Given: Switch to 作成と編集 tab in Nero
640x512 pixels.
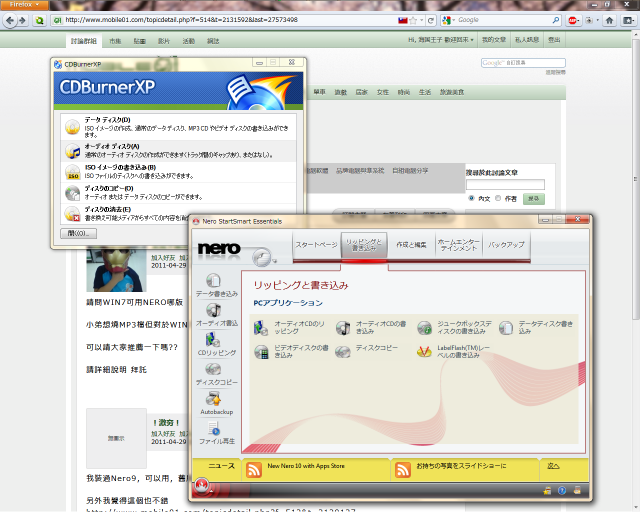Looking at the screenshot, I should tap(411, 245).
